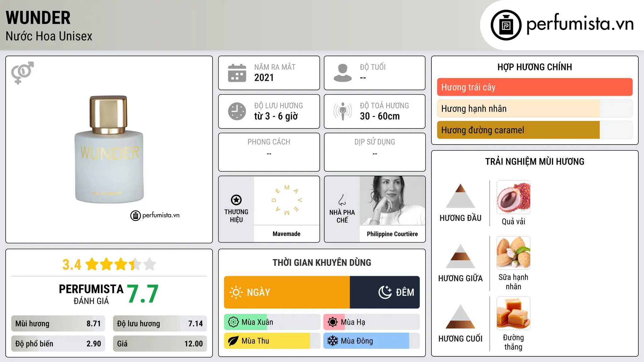Click the Phong cách card
Viewport: 644px width, 362px height.
tap(269, 152)
